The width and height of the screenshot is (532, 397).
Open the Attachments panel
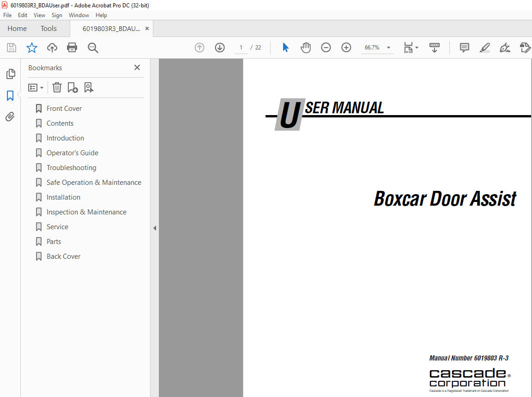coord(10,116)
